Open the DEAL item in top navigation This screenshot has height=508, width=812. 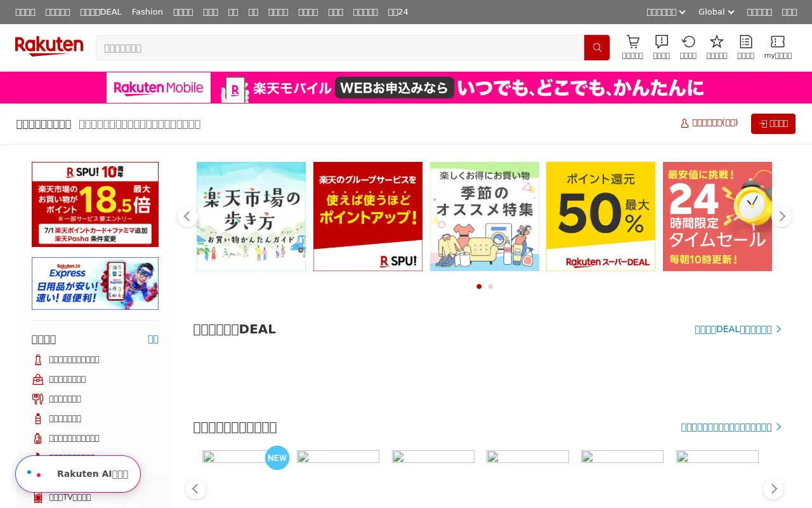[101, 12]
